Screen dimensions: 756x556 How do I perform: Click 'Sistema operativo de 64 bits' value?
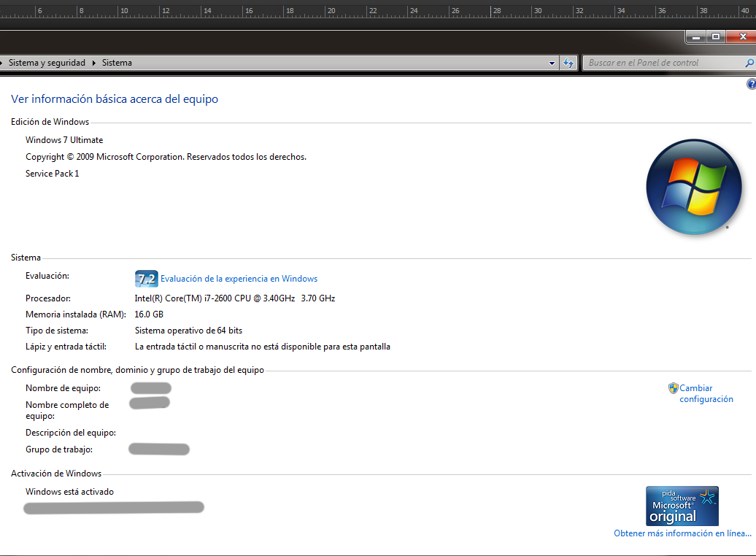pos(188,331)
